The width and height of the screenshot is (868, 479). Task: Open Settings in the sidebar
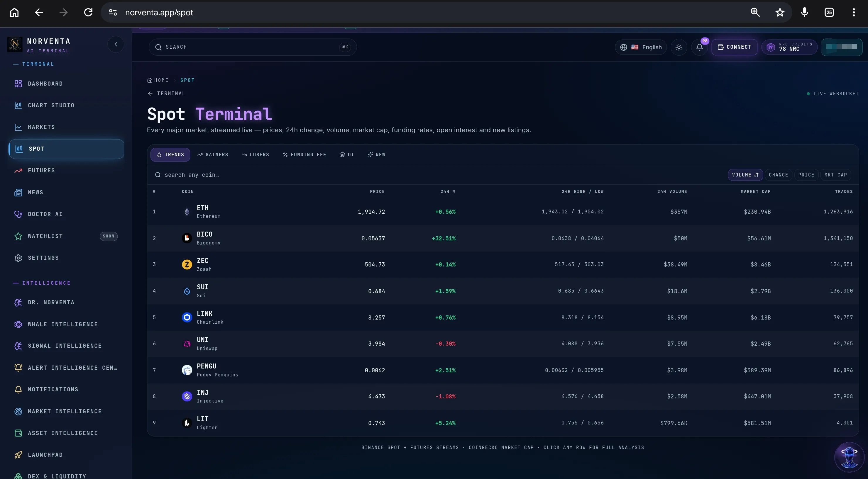click(x=66, y=258)
